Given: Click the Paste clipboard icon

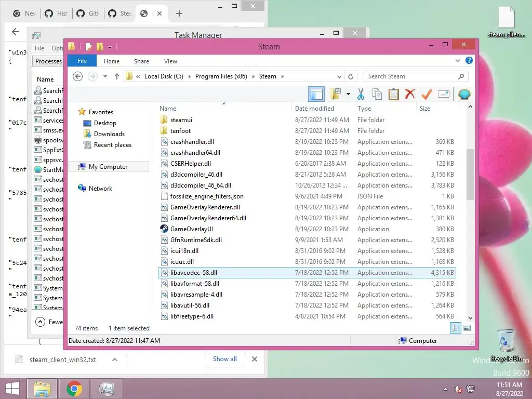Looking at the screenshot, I should pos(394,94).
